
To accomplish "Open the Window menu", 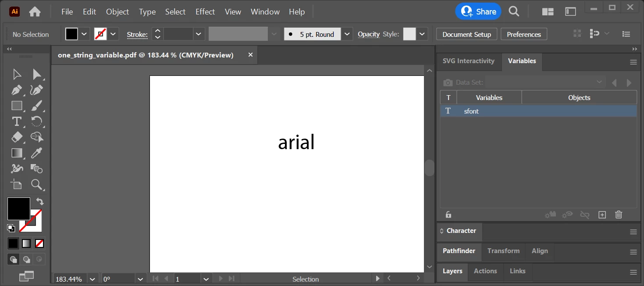I will click(265, 12).
